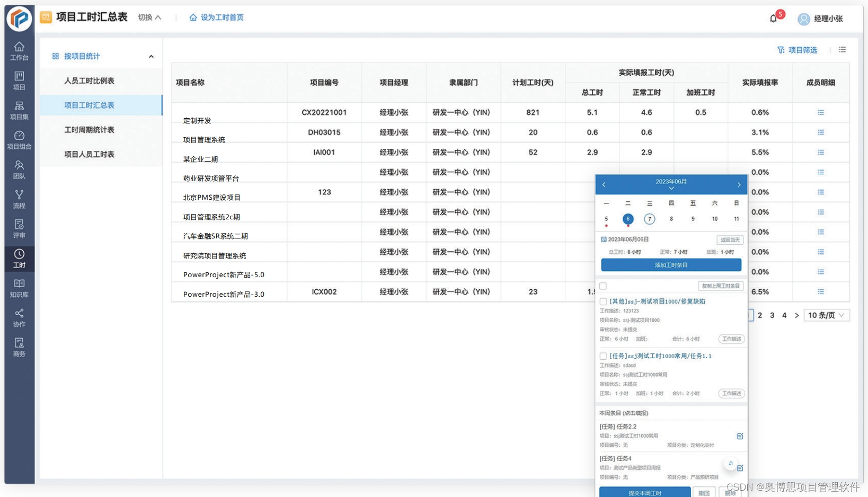Go to page 2
The image size is (868, 497).
coord(760,315)
